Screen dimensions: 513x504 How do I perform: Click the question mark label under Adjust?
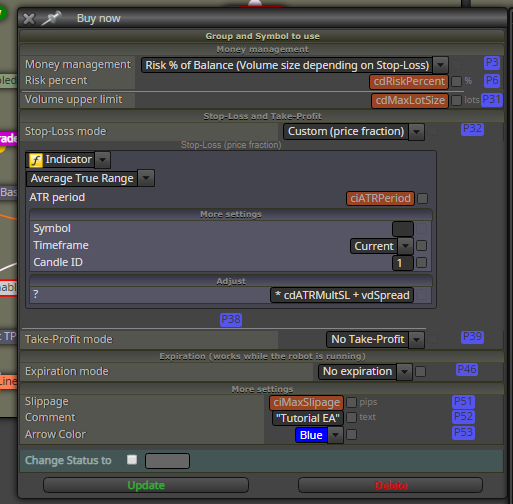(x=36, y=294)
